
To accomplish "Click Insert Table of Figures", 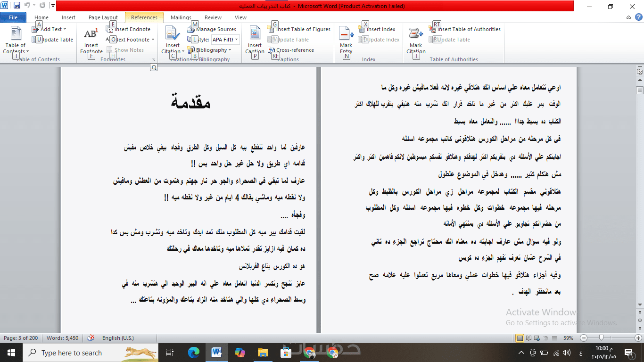I will (299, 29).
